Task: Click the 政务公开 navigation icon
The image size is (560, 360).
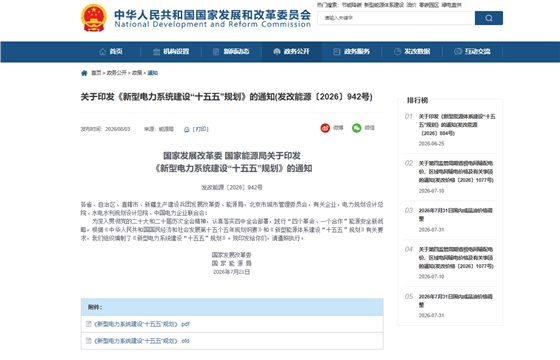Action: [x=276, y=52]
